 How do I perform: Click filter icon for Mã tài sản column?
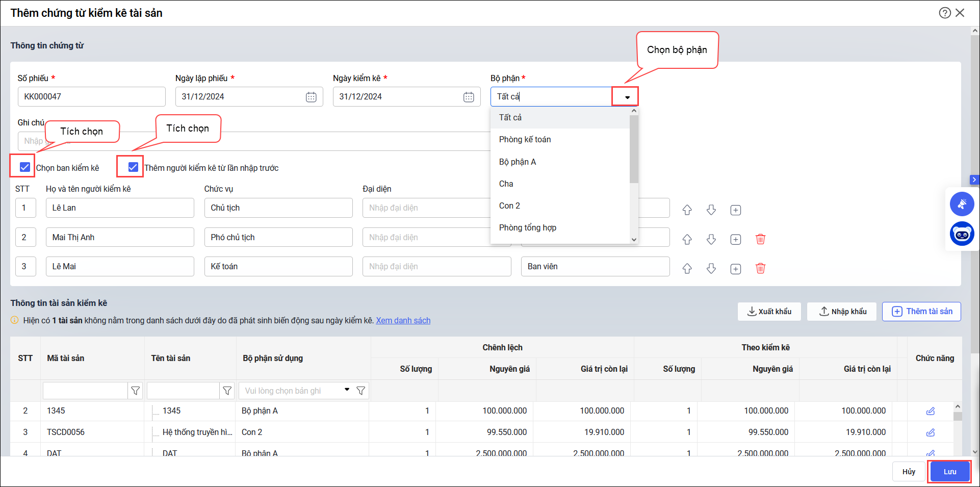[x=136, y=391]
